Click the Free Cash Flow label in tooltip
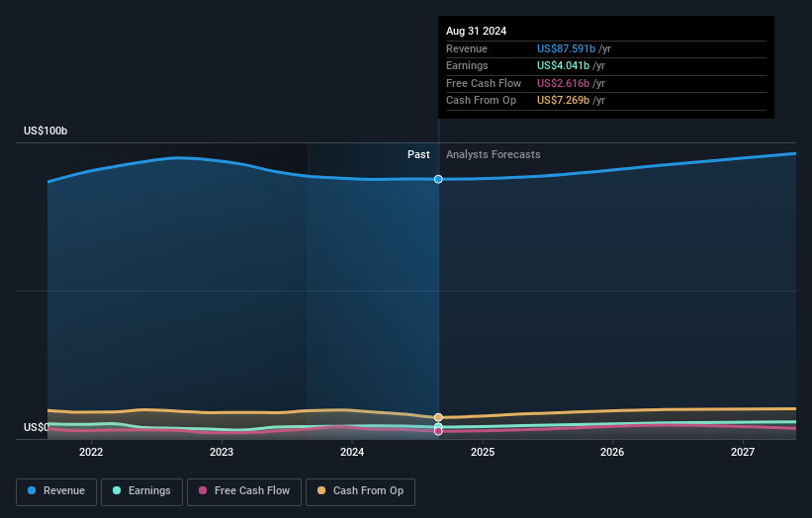Viewport: 812px width, 518px height. point(484,83)
